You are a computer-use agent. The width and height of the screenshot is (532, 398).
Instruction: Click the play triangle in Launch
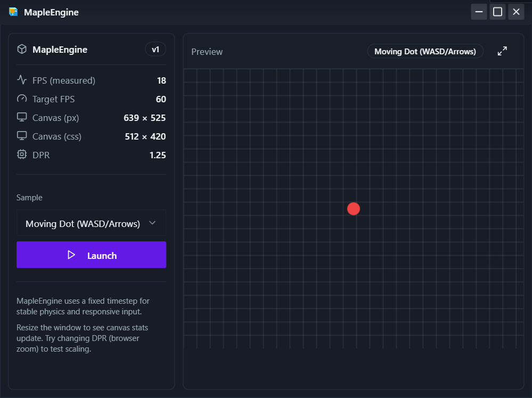pos(71,255)
